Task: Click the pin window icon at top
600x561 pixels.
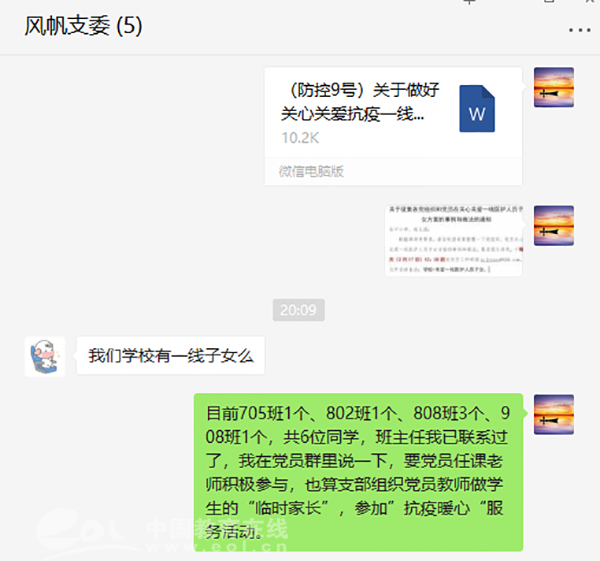Action: coord(470,2)
